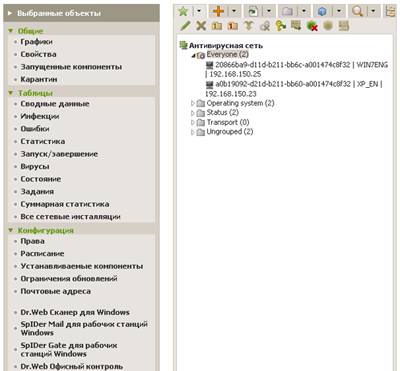Click the orange plus Add icon

(x=218, y=11)
